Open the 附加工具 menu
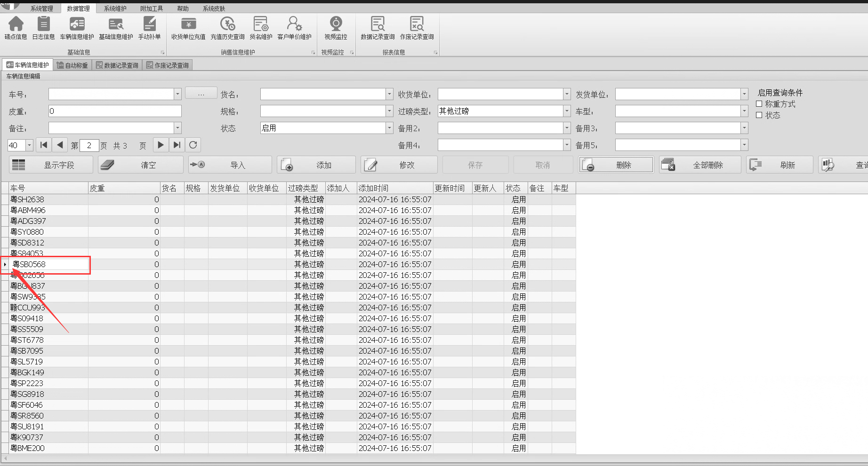 tap(152, 8)
